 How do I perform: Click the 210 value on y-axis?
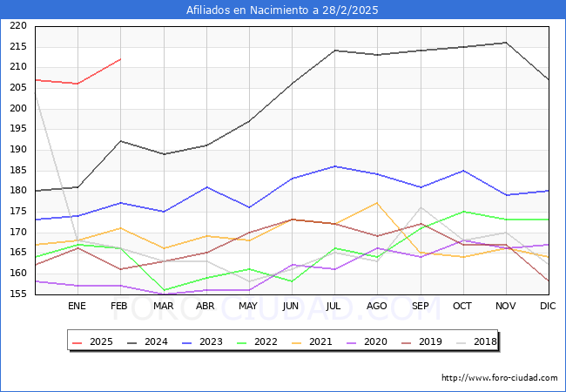18,67
